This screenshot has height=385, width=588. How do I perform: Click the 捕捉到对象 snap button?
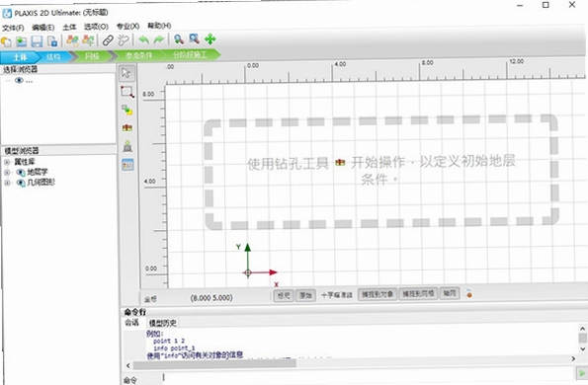(x=378, y=294)
